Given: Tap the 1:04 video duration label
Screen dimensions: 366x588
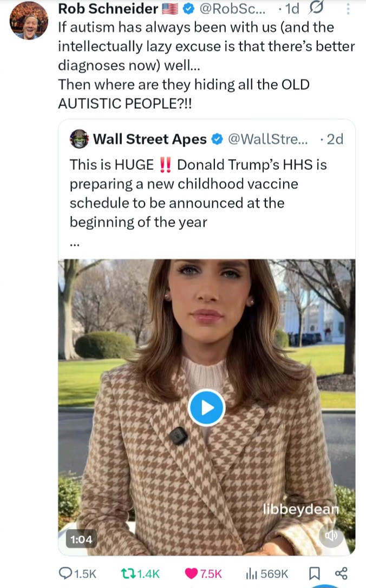Looking at the screenshot, I should (x=80, y=539).
